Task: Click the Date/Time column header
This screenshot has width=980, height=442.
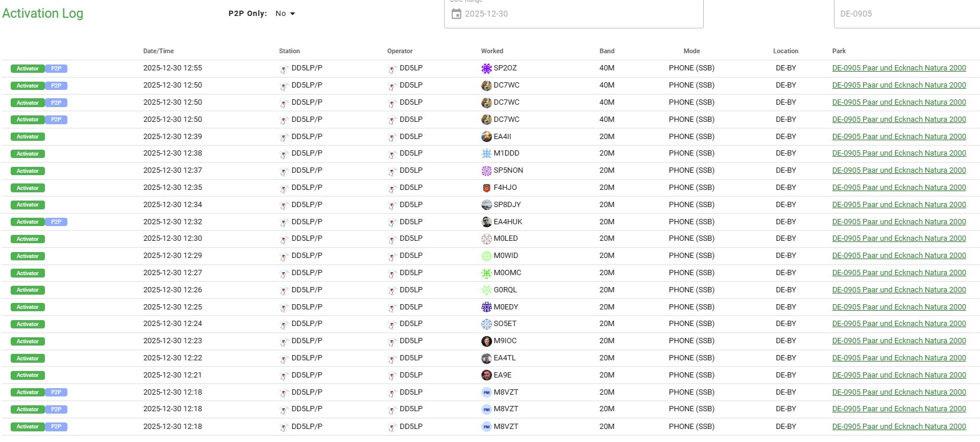Action: 159,51
